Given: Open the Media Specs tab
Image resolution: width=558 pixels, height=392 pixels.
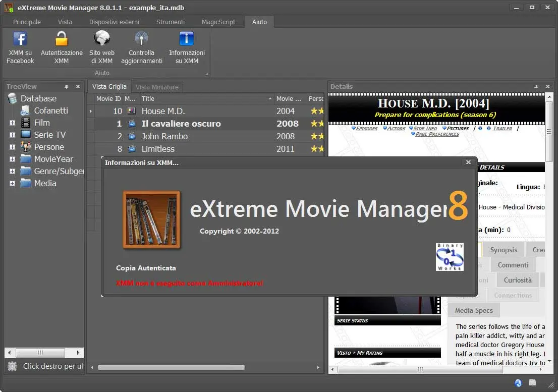Looking at the screenshot, I should pos(474,310).
